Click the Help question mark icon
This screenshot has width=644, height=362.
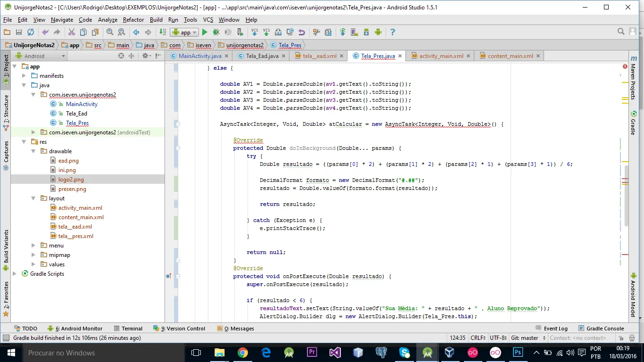pyautogui.click(x=393, y=32)
